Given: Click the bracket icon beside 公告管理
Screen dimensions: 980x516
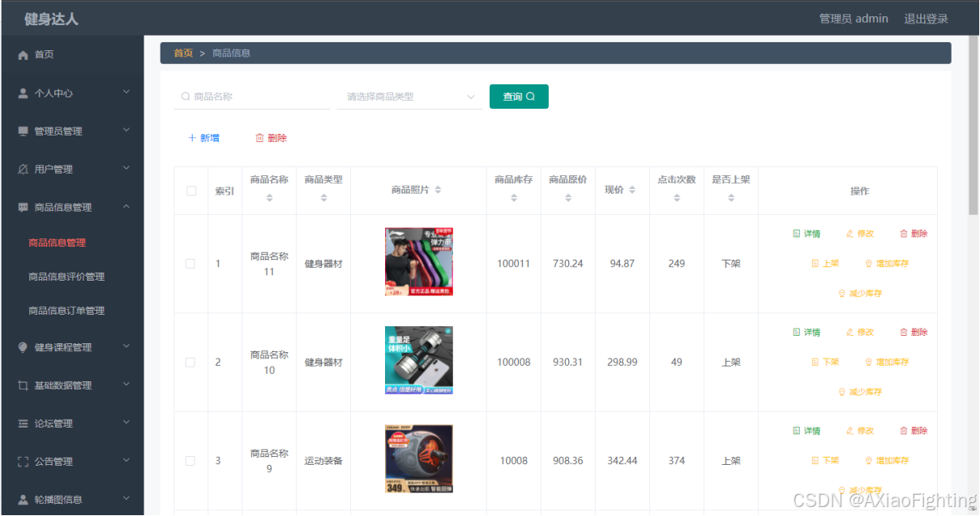Looking at the screenshot, I should 24,462.
